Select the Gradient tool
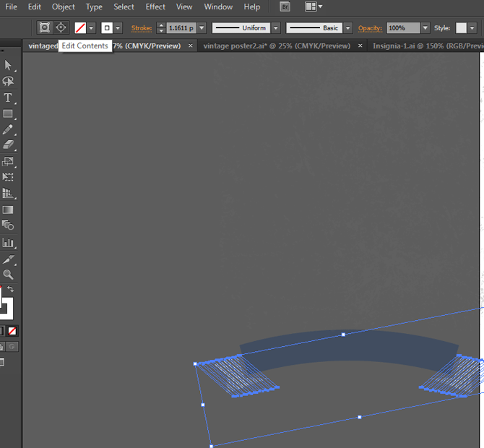This screenshot has width=484, height=448. pos(9,210)
